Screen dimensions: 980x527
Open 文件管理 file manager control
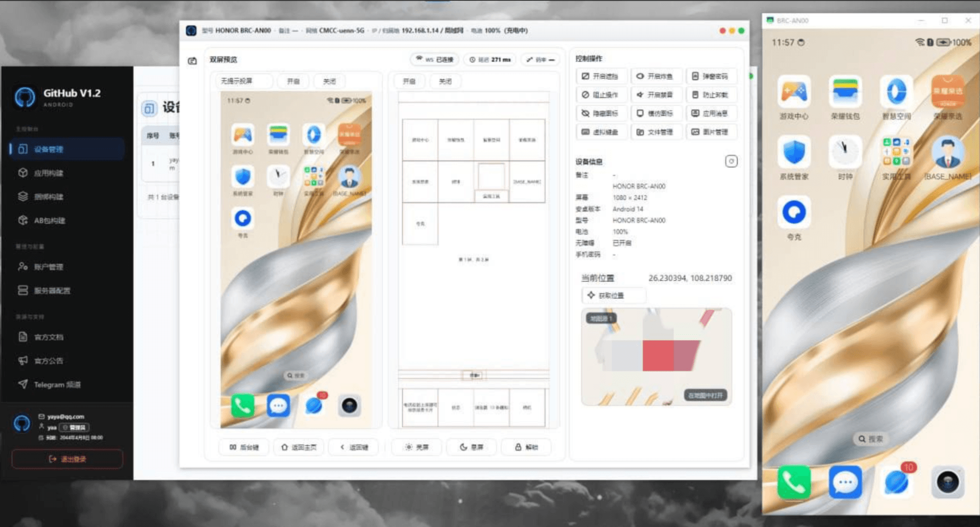(655, 132)
